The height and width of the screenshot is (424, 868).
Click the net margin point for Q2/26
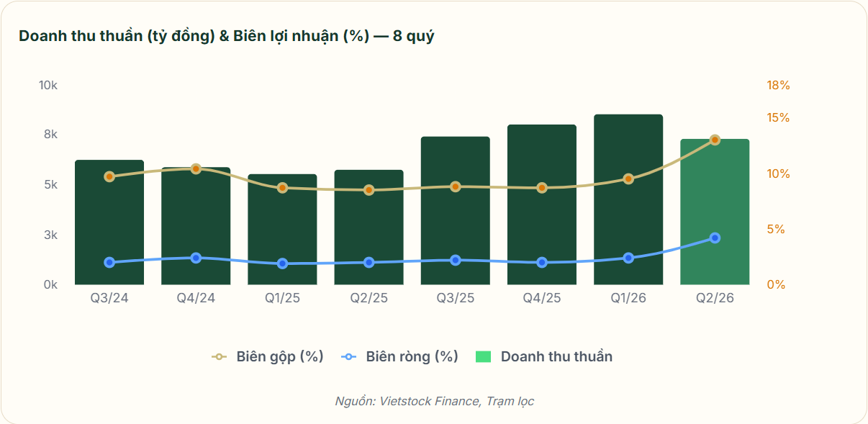(x=715, y=238)
